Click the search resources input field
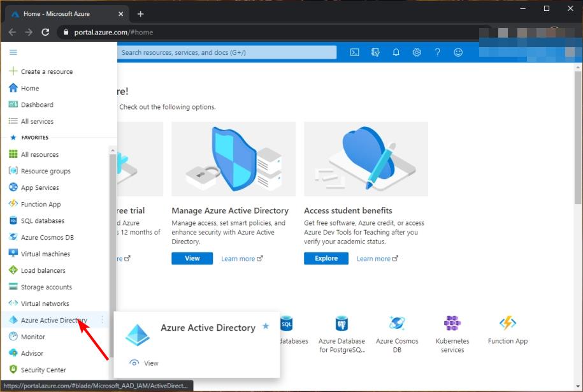 [x=226, y=52]
